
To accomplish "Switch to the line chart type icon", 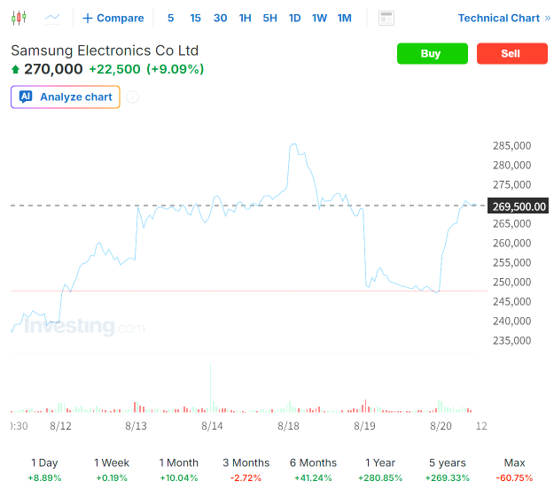I will 52,18.
